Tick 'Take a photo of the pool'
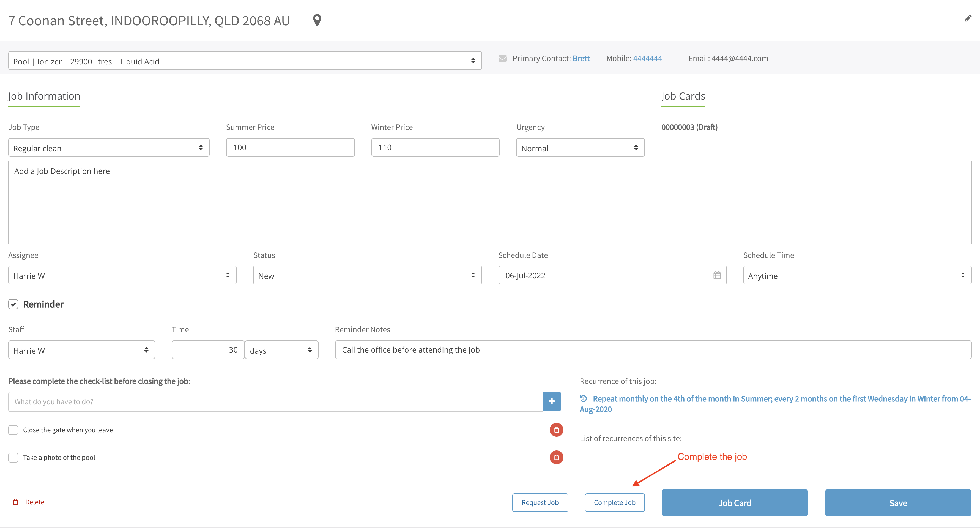The image size is (980, 528). click(13, 457)
